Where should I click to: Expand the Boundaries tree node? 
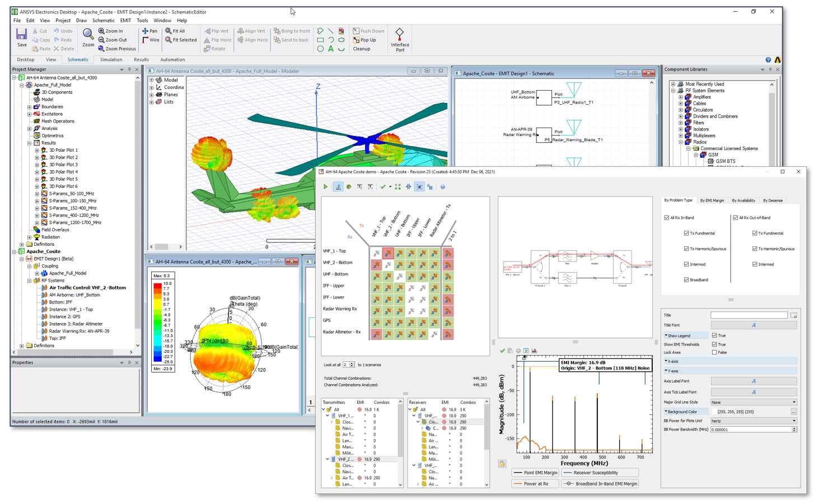click(30, 107)
